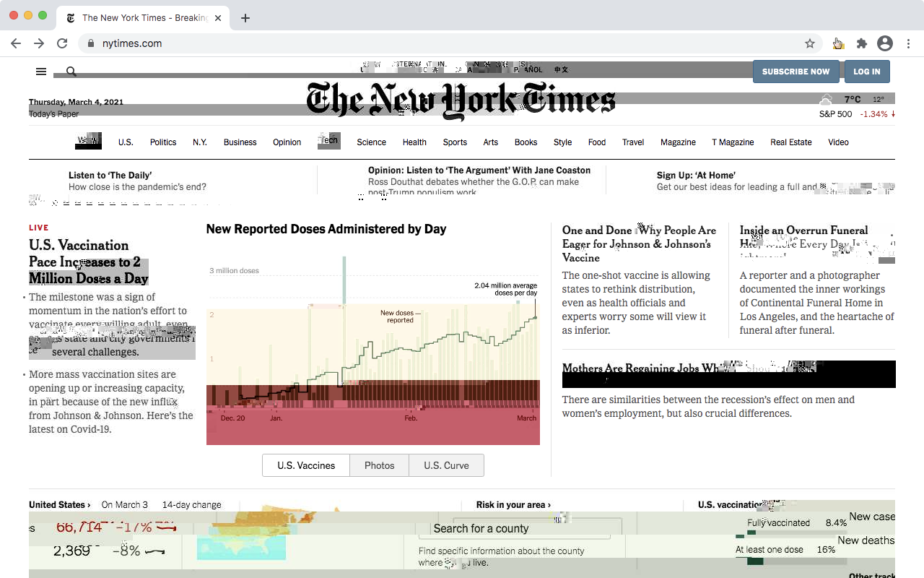Open the U.S. Vaccination Pace headline

89,262
